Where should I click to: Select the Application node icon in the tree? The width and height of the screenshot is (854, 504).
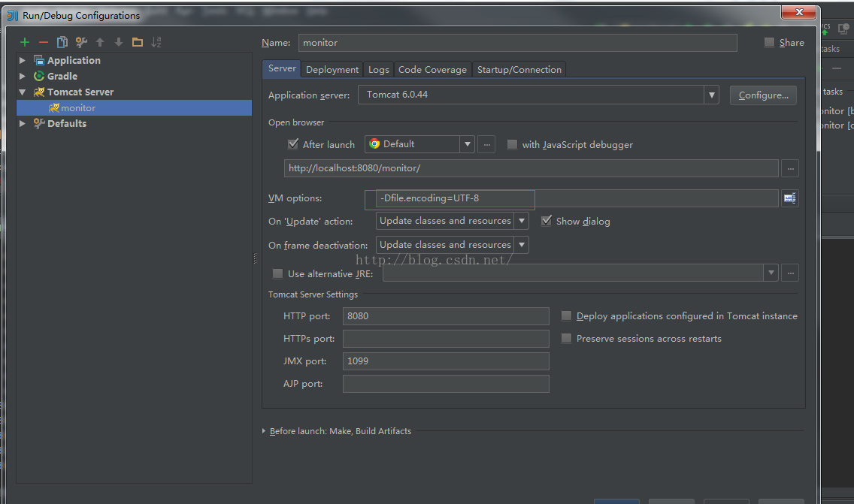click(x=38, y=60)
